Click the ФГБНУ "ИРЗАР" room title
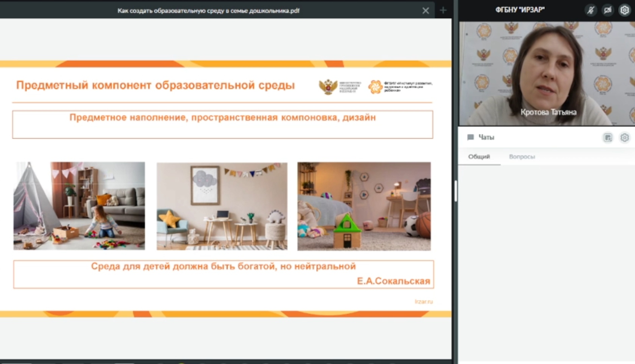 [x=520, y=10]
